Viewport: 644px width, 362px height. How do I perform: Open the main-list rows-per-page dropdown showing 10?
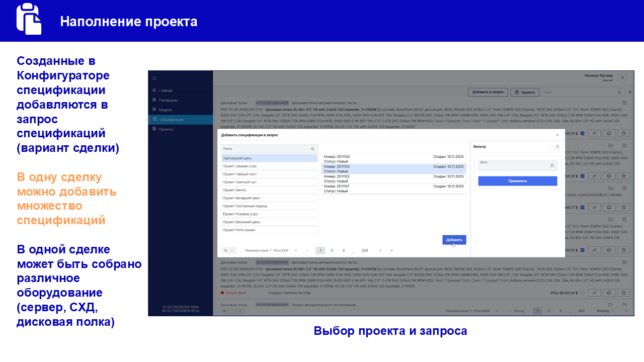(232, 311)
